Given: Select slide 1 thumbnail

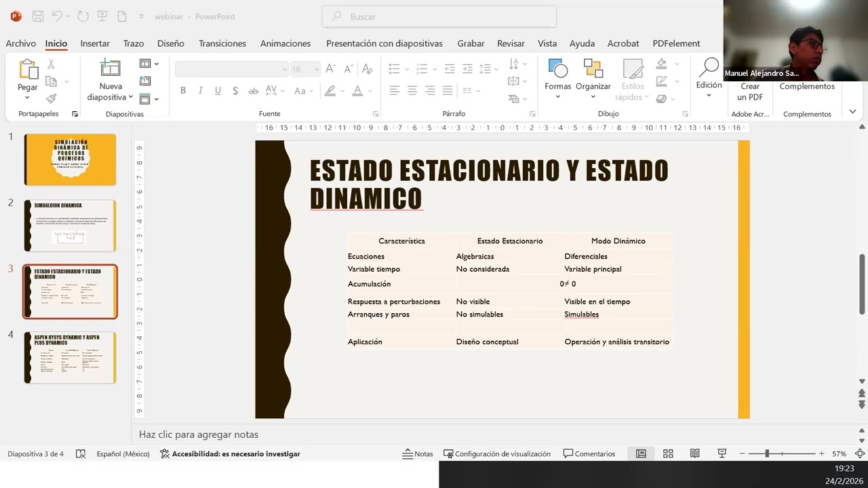Looking at the screenshot, I should [70, 159].
